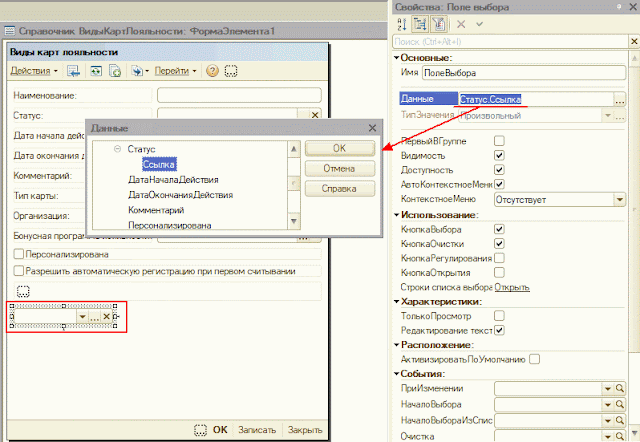Open ПриИзменении event handler dropdown
The width and height of the screenshot is (640, 442).
pyautogui.click(x=608, y=389)
